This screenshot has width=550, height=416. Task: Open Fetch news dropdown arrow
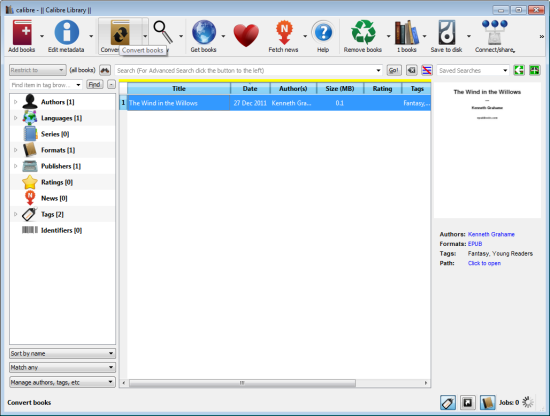pos(305,36)
